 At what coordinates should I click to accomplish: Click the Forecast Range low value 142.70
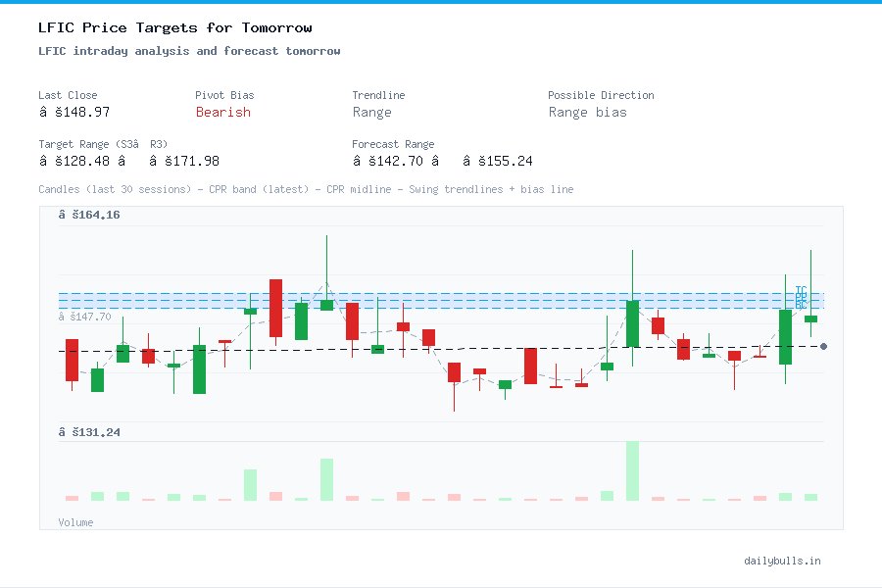(387, 161)
